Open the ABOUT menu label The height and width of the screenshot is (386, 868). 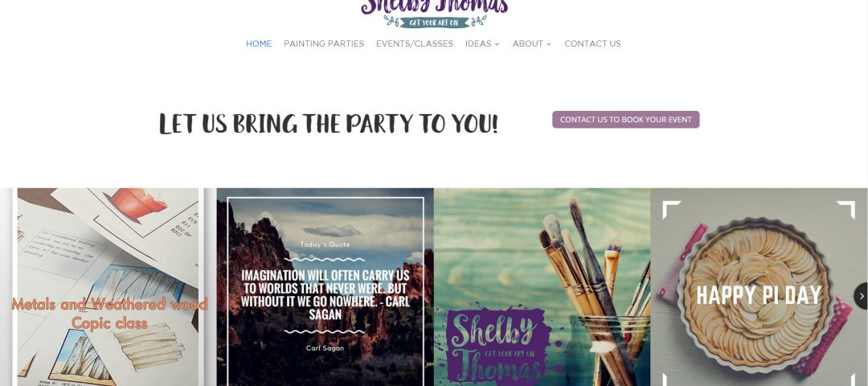tap(527, 43)
